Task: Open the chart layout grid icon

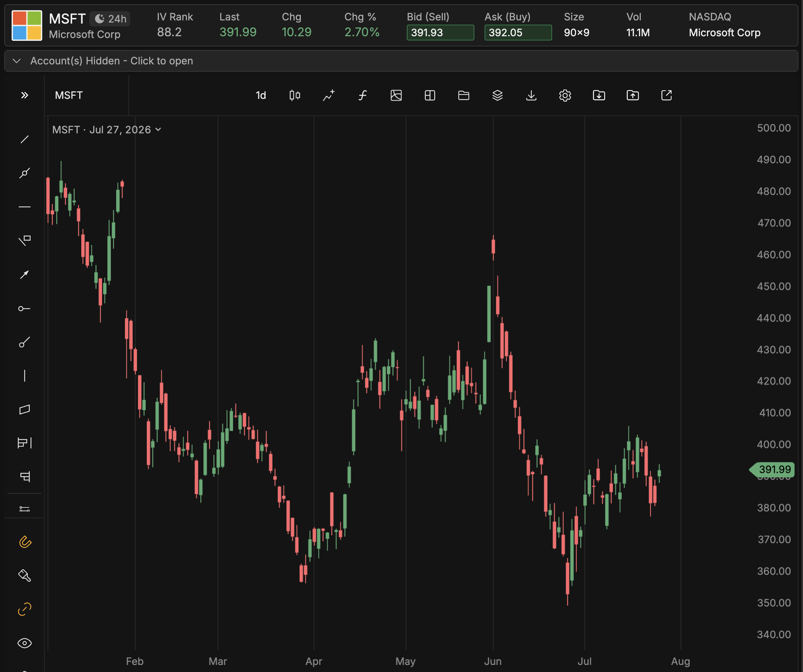Action: pos(430,95)
